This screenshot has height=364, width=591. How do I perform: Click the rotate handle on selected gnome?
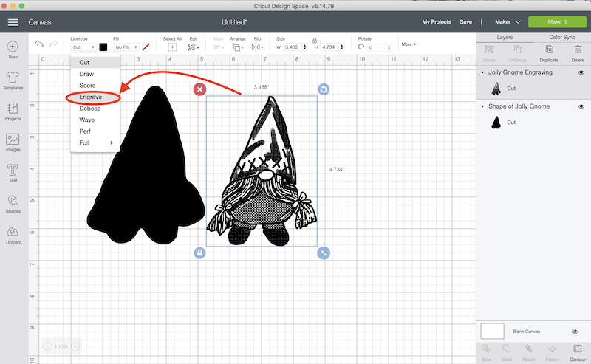(324, 89)
